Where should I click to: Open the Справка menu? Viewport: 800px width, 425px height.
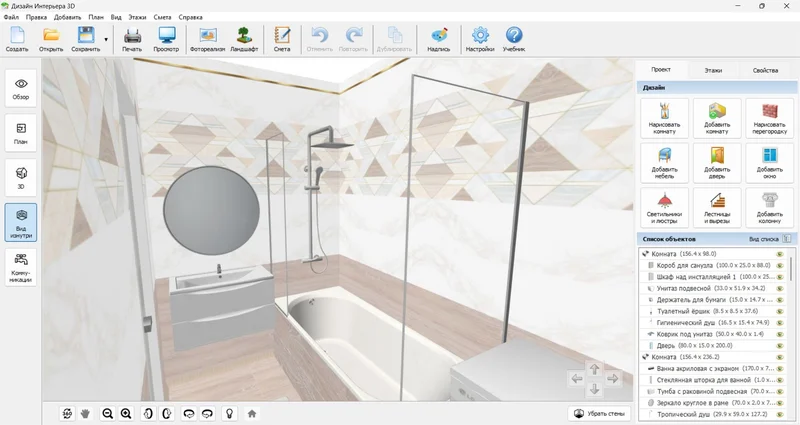190,17
